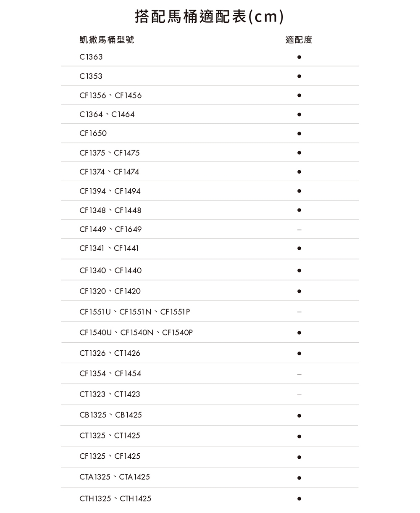Click the 搭配馬桶適配表(cm) title
Screen dimensions: 420x513
210,17
